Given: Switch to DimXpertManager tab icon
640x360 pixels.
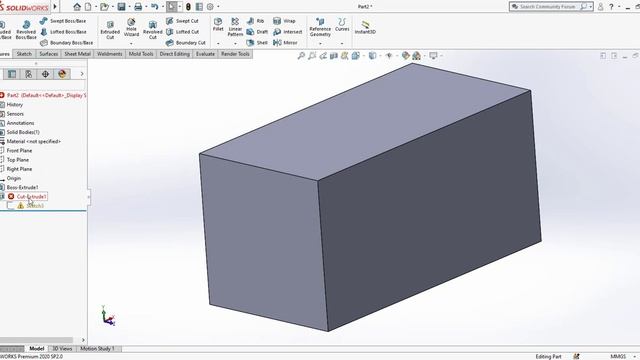Looking at the screenshot, I should click(45, 74).
